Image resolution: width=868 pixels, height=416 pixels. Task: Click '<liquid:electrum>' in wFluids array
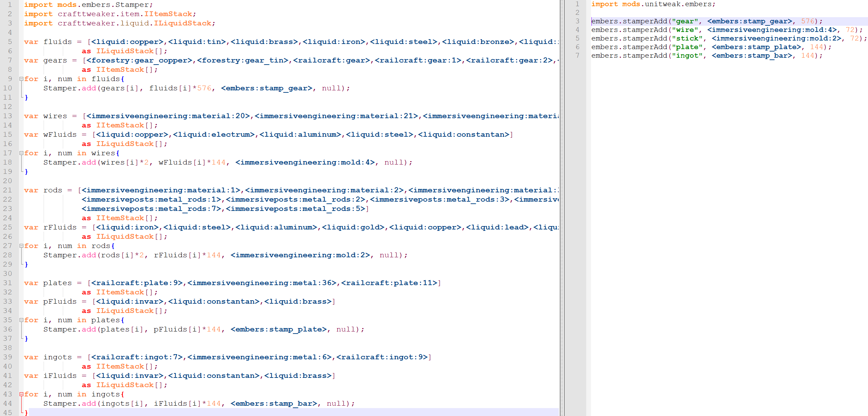(x=213, y=135)
